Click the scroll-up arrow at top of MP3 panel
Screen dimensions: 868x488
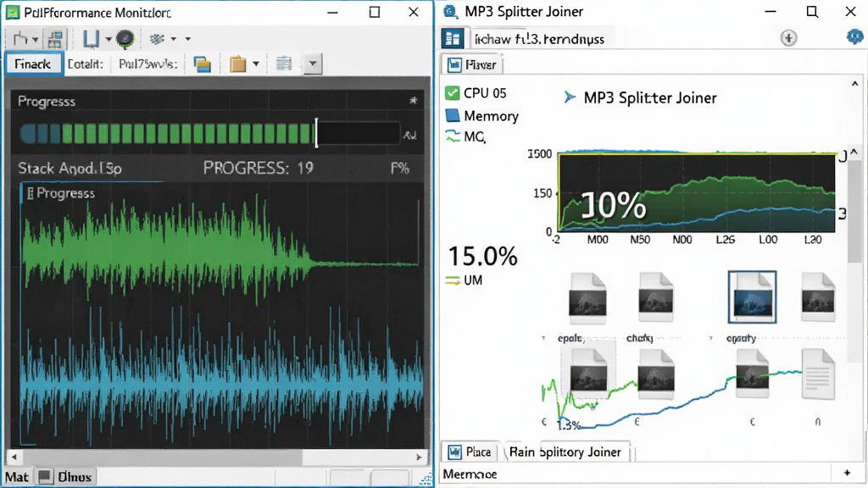pyautogui.click(x=854, y=84)
